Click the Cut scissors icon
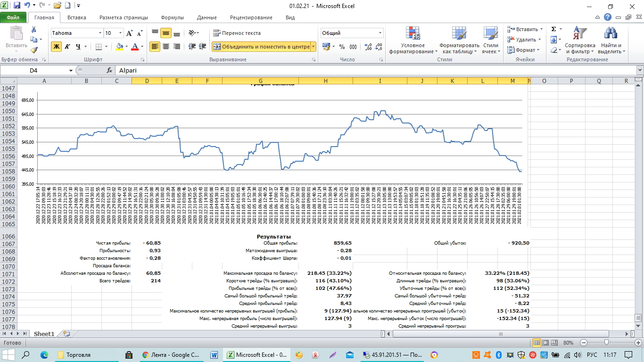The height and width of the screenshot is (362, 644). pyautogui.click(x=33, y=30)
